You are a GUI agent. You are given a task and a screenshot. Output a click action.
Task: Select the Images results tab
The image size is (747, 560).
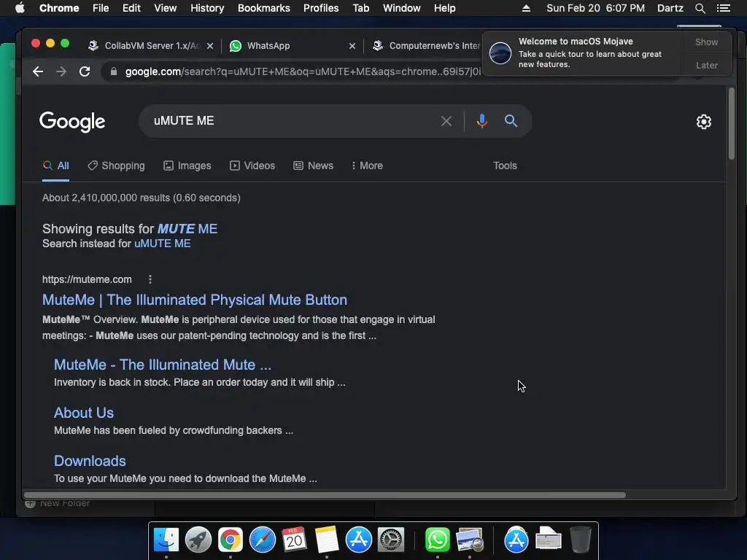[x=187, y=166]
